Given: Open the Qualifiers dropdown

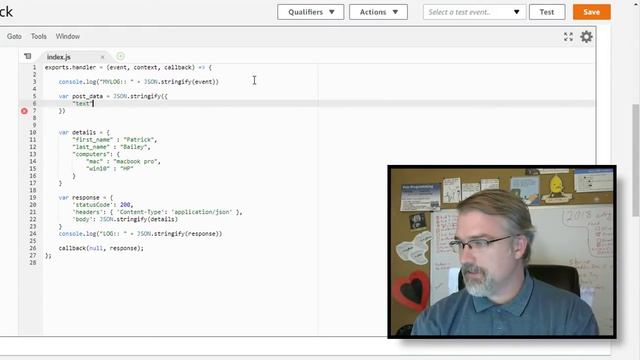Looking at the screenshot, I should [x=311, y=12].
